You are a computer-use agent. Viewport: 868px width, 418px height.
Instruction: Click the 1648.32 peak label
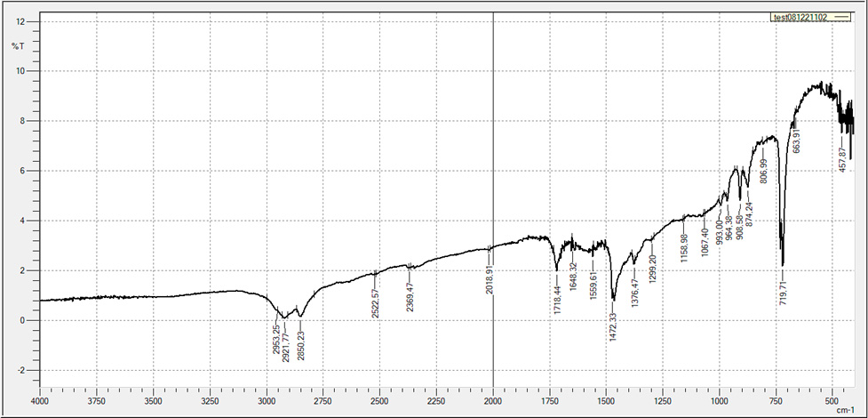click(573, 277)
